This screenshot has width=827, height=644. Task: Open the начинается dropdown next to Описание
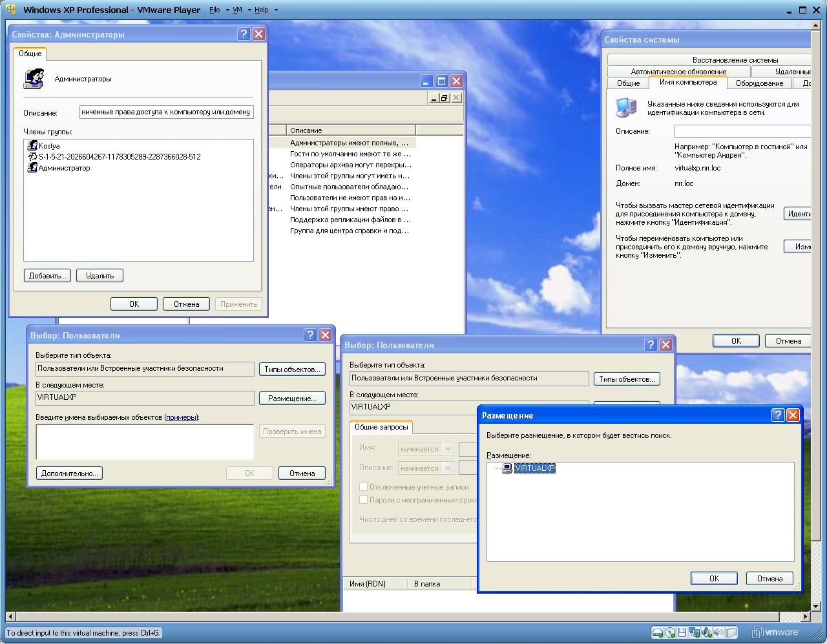[448, 468]
